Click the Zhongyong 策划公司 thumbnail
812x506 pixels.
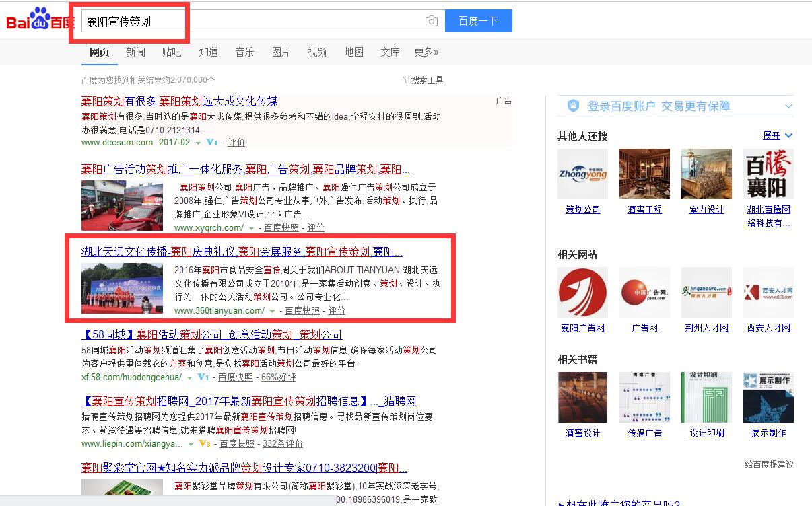click(x=582, y=174)
